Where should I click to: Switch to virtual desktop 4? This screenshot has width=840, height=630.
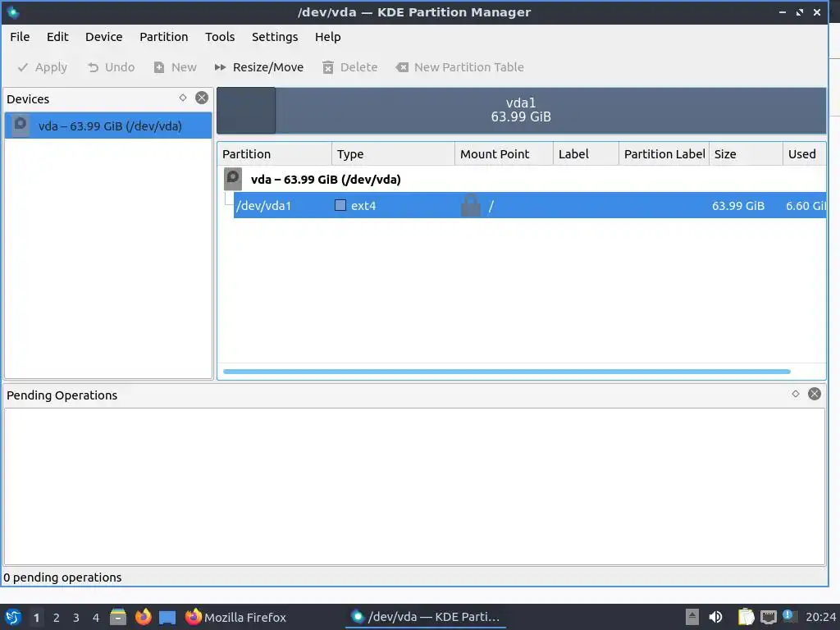[96, 618]
